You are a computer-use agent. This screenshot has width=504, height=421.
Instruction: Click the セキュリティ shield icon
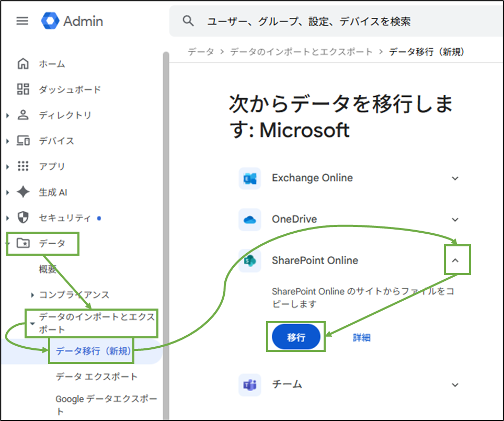coord(23,218)
